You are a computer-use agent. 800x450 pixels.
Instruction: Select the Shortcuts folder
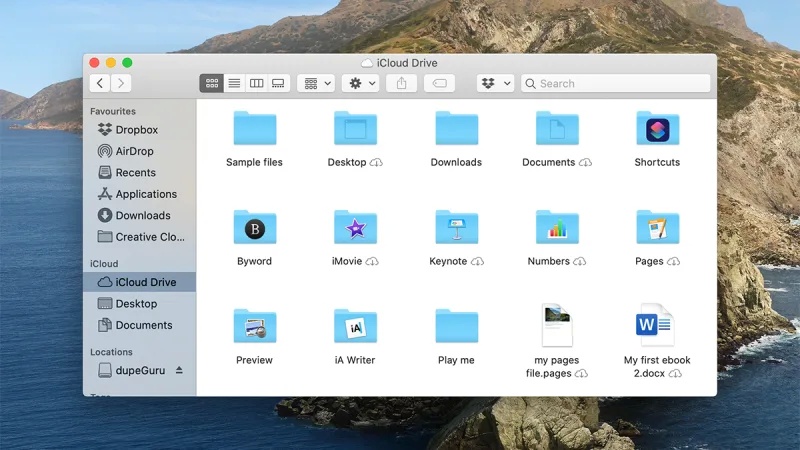click(658, 128)
